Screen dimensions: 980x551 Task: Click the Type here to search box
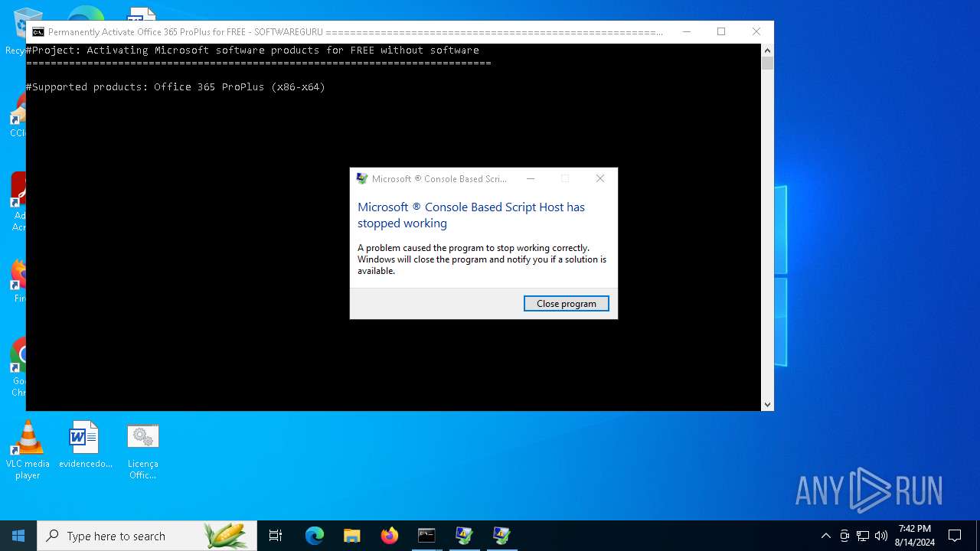tap(145, 536)
